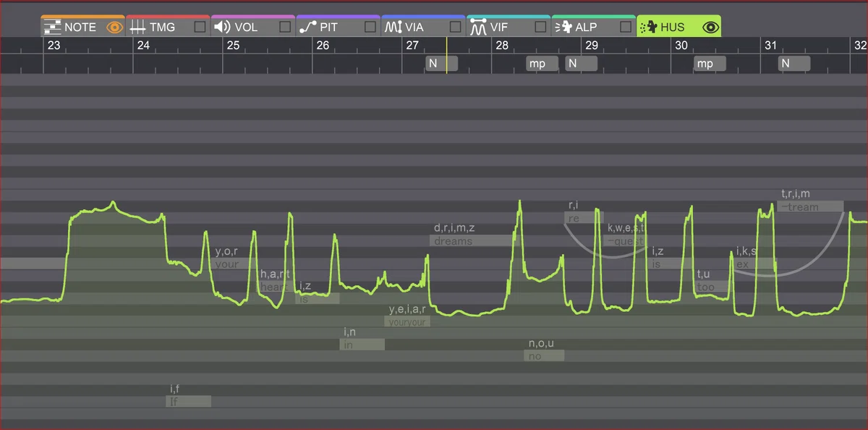Click the phoneme label "t,r,i,m"

click(x=796, y=193)
